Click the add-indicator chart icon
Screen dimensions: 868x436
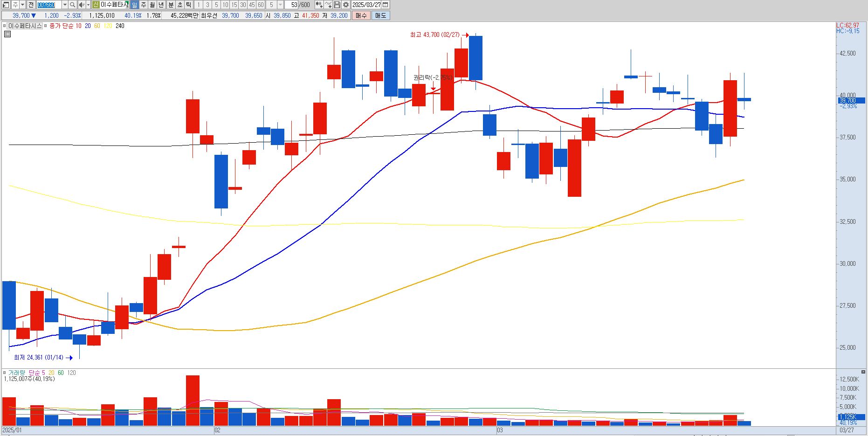[x=319, y=5]
